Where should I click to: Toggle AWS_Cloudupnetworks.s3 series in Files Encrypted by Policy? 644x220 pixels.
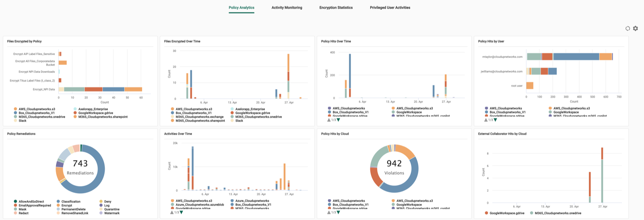[35, 109]
